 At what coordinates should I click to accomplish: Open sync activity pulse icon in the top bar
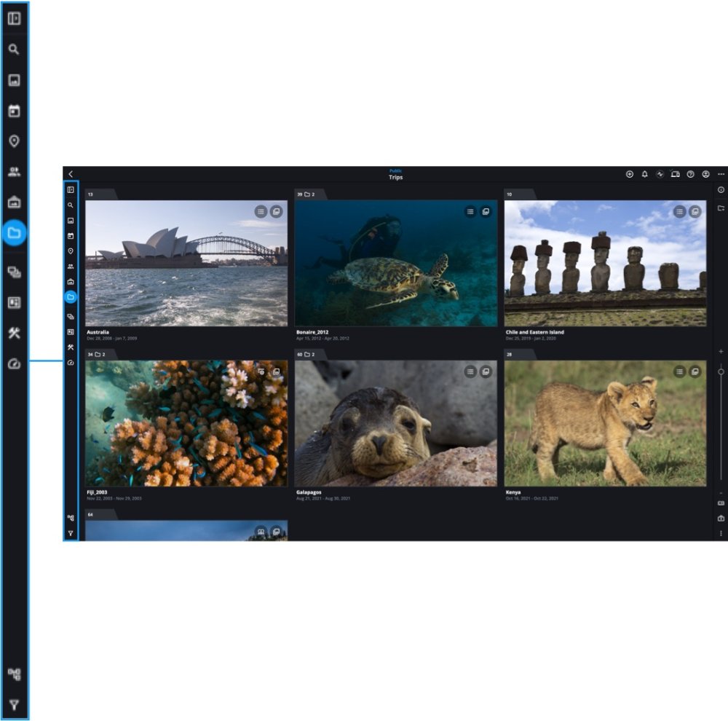coord(660,174)
